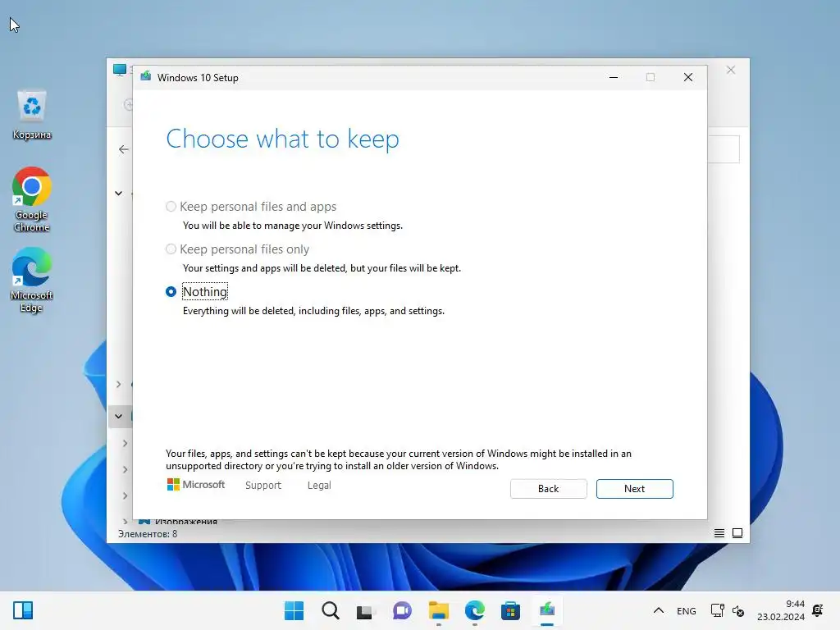Switch Explorer to large thumbnails view

[737, 533]
